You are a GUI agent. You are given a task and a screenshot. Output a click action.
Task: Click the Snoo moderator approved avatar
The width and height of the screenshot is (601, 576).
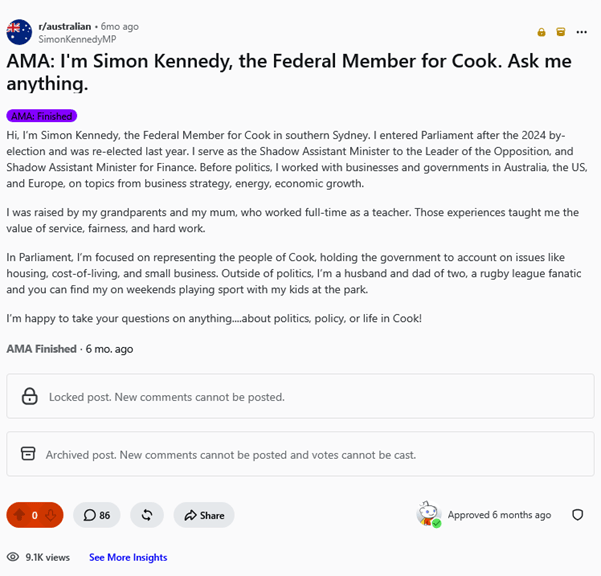coord(429,514)
